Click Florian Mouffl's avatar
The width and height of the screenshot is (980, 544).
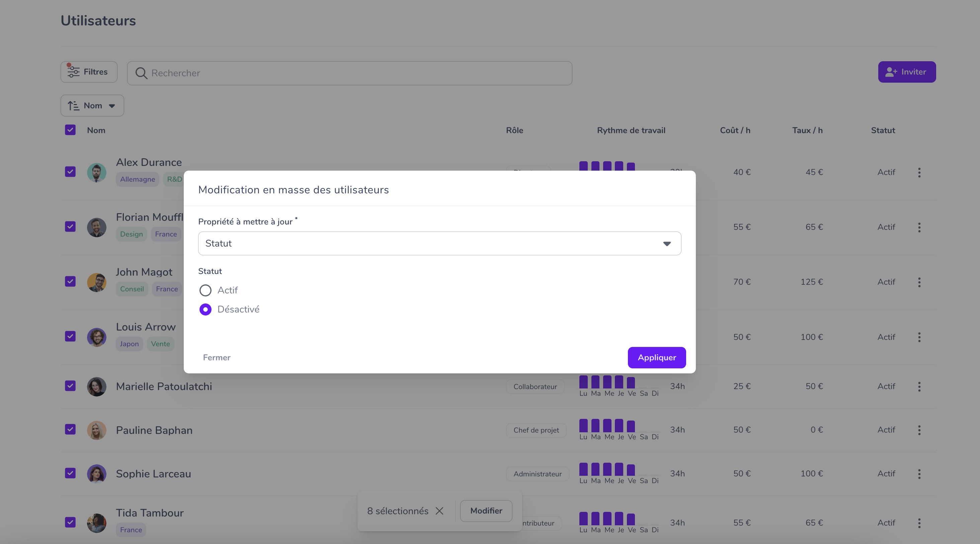point(97,227)
